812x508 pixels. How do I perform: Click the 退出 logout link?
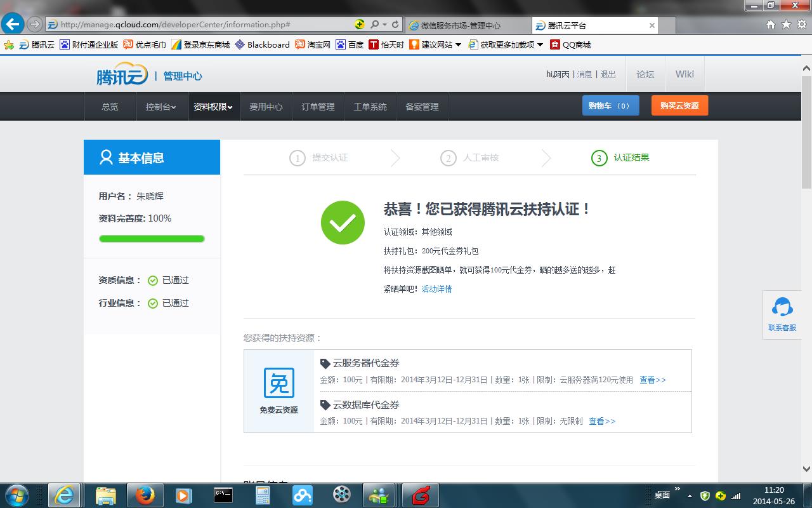(608, 74)
